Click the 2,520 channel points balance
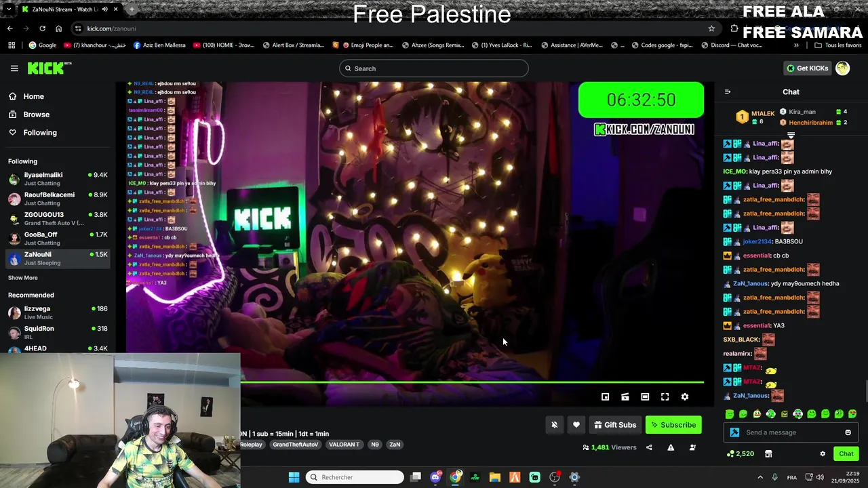 click(x=740, y=454)
